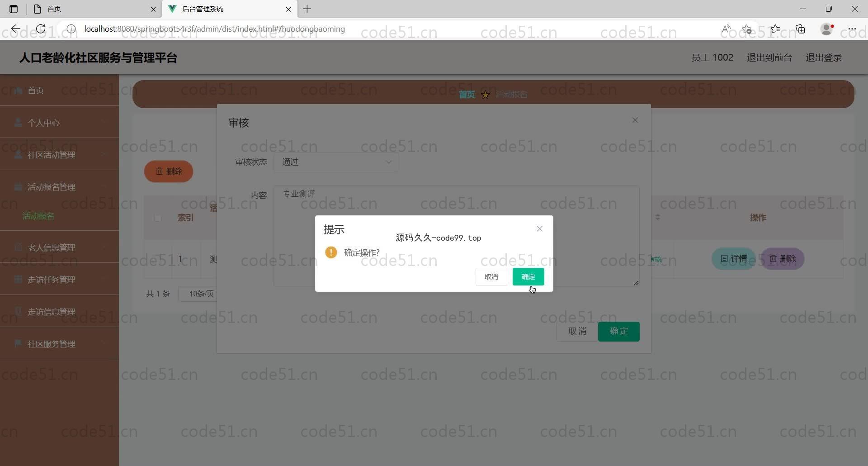The width and height of the screenshot is (868, 466).
Task: Click the 操作 column header
Action: [x=758, y=218]
